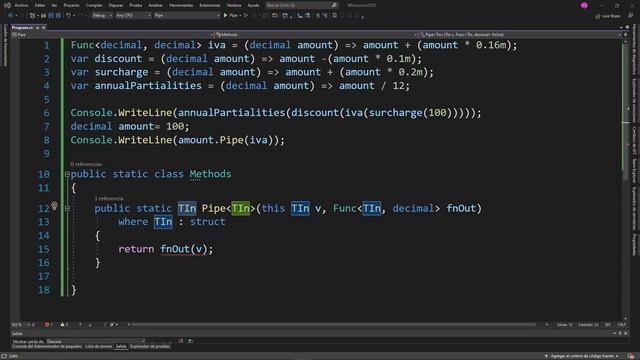Click 'fnOut(v)' underlined in red

coord(184,249)
